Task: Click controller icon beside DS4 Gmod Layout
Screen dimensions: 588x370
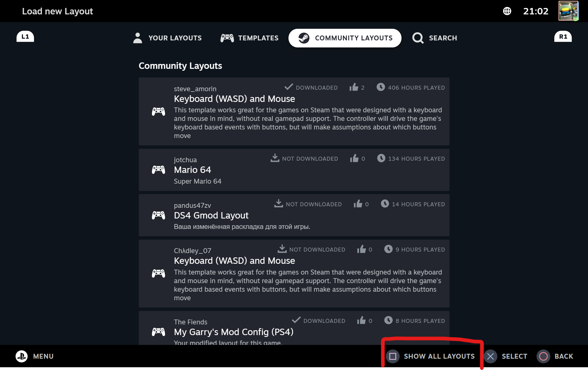Action: pos(158,215)
